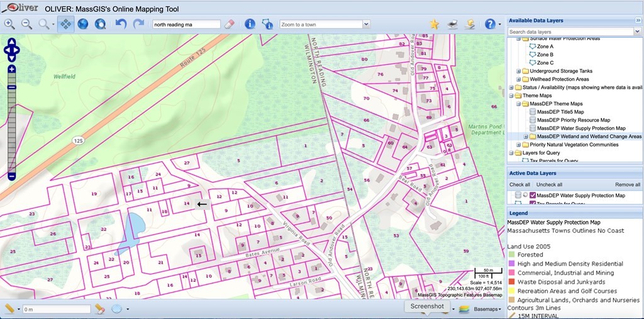
Task: Select MassDEP Priority Resource Map layer
Action: (574, 120)
